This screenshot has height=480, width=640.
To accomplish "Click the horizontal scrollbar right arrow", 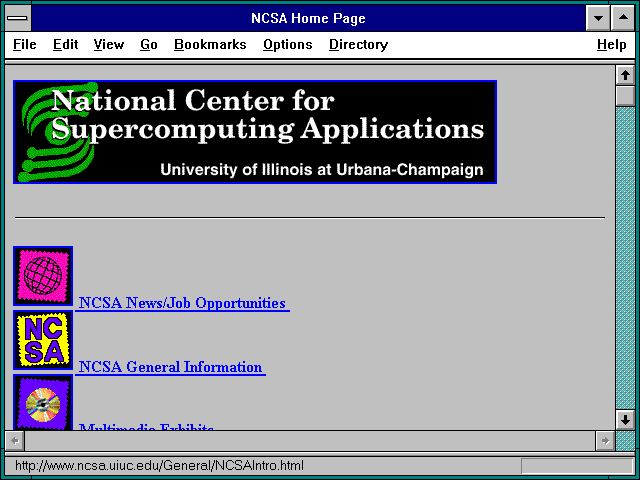I will pyautogui.click(x=605, y=441).
